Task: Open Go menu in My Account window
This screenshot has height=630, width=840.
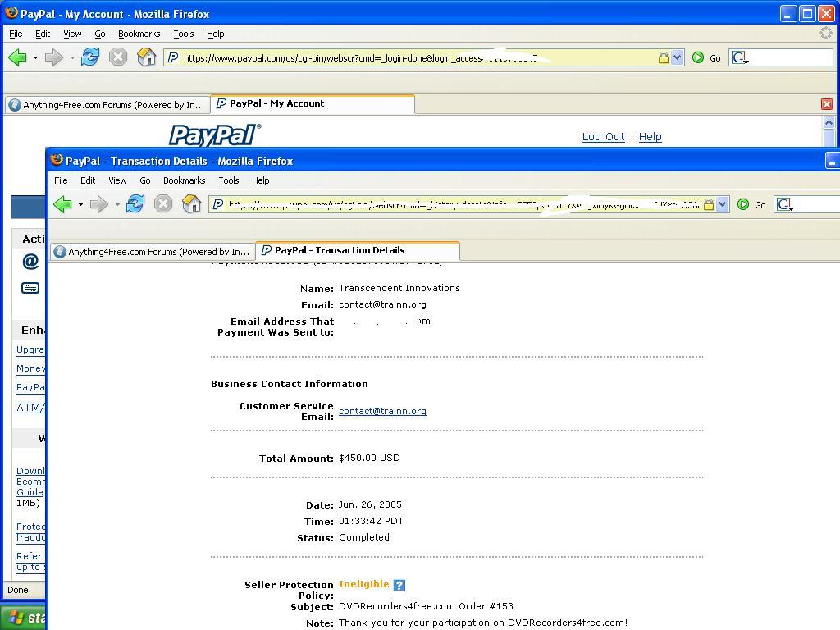Action: coord(99,34)
